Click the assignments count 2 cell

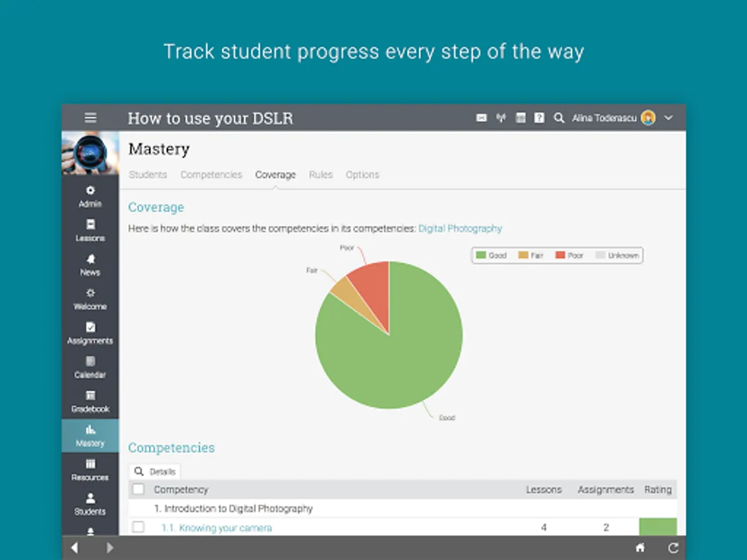pos(606,528)
